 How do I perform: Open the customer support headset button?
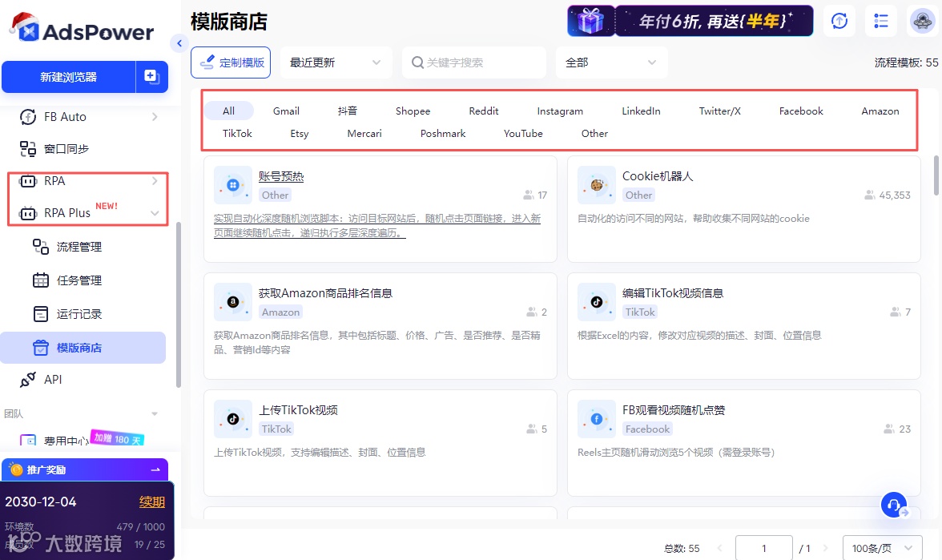pyautogui.click(x=894, y=504)
